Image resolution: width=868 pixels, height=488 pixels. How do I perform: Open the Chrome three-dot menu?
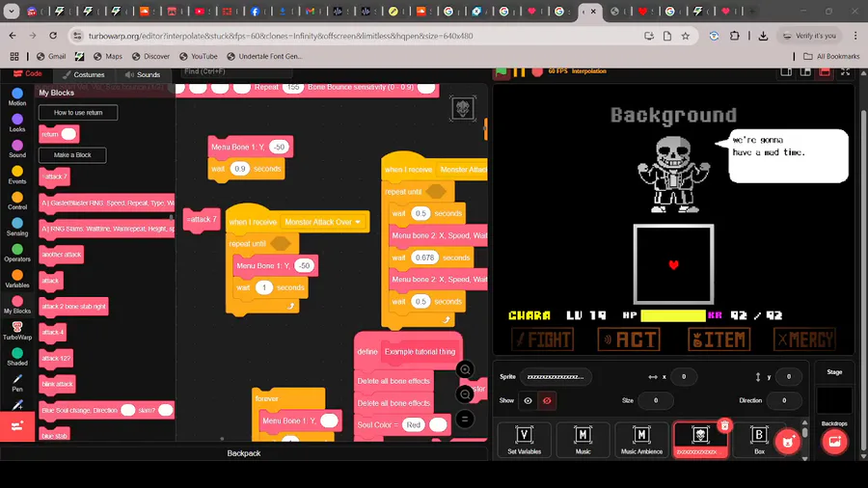(855, 36)
